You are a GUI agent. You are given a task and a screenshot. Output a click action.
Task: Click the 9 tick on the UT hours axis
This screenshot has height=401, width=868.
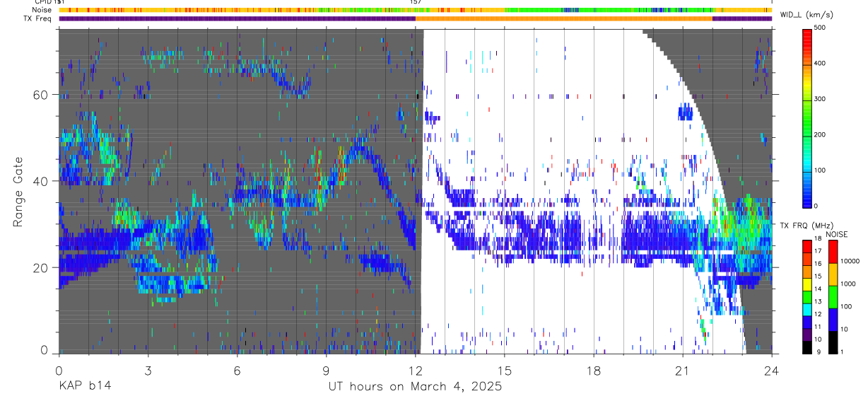326,370
